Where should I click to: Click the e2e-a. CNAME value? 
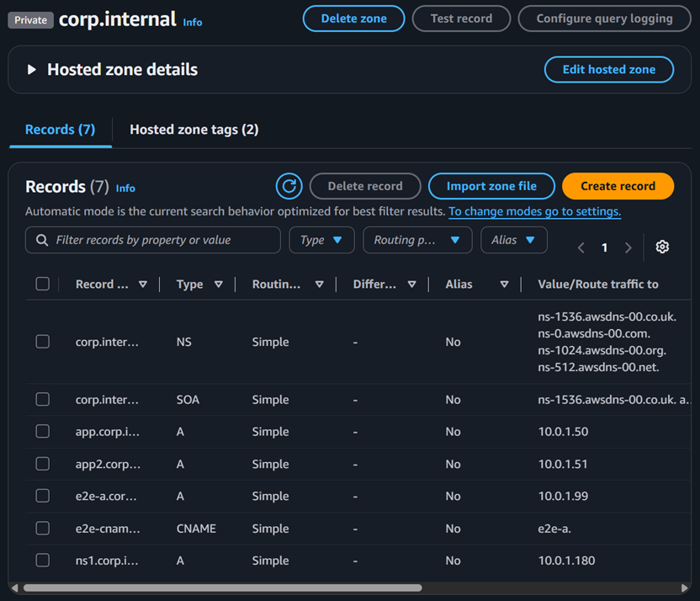coord(554,529)
